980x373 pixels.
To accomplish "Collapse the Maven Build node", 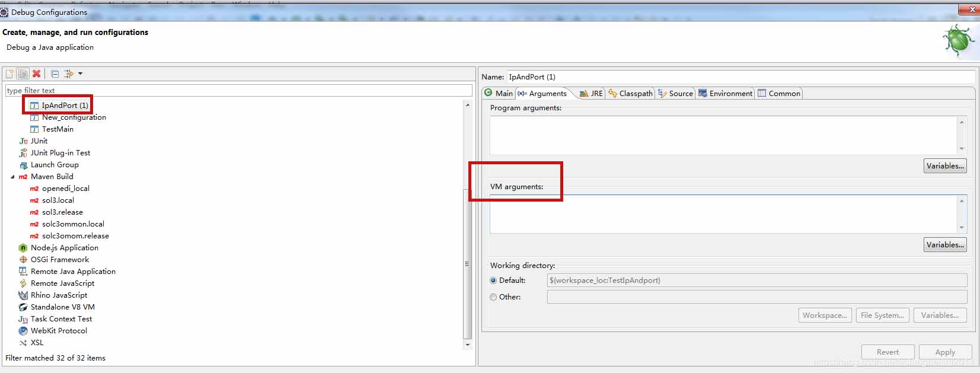I will pyautogui.click(x=12, y=177).
